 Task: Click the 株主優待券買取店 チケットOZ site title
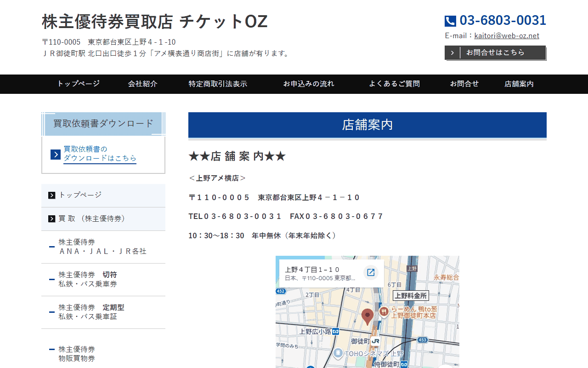(x=155, y=21)
